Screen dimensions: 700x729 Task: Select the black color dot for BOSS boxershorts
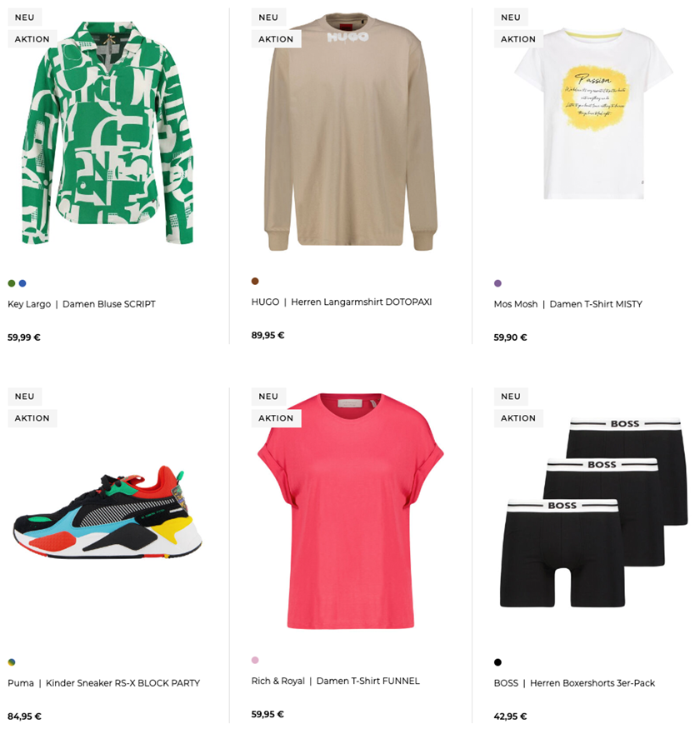point(497,662)
